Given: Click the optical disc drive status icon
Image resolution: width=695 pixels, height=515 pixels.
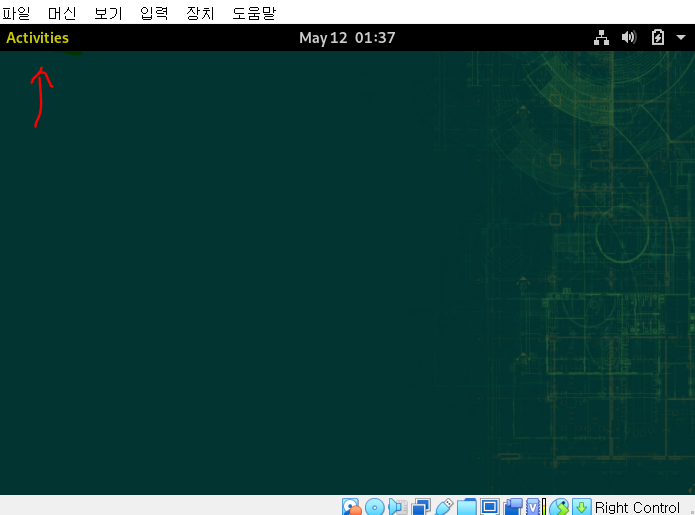Looking at the screenshot, I should (375, 507).
